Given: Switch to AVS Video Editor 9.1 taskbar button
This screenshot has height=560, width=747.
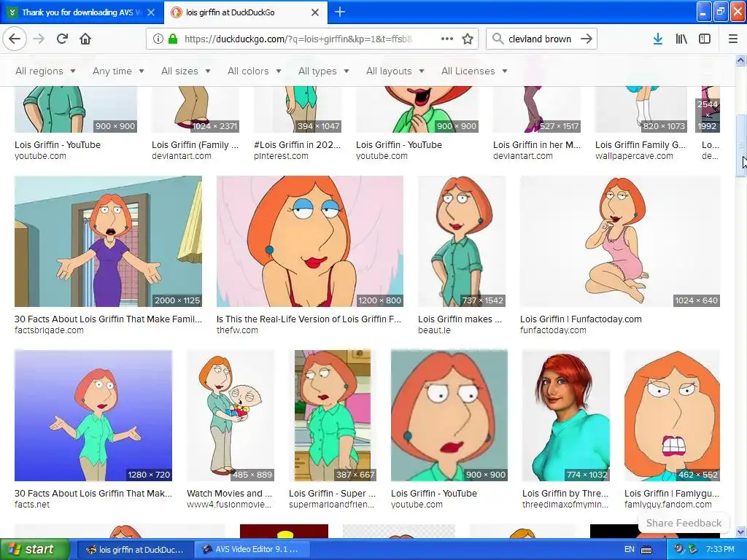Looking at the screenshot, I should click(x=252, y=550).
